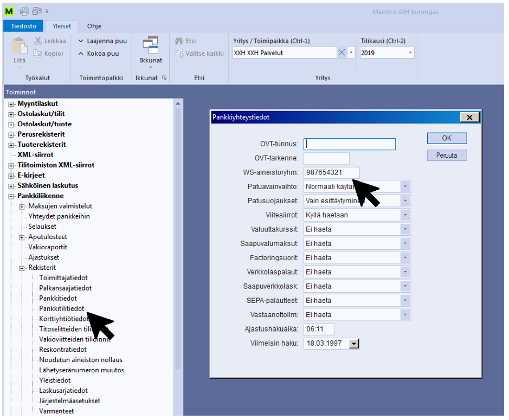Click the Kopioi copy icon
This screenshot has width=509, height=420.
(x=38, y=53)
